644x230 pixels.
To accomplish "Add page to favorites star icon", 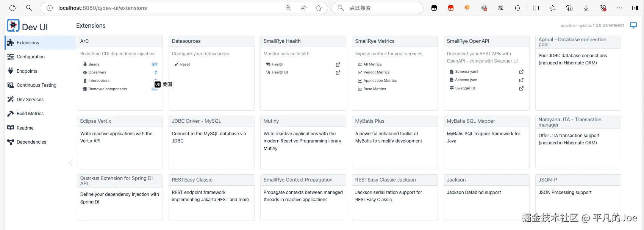I will [319, 8].
